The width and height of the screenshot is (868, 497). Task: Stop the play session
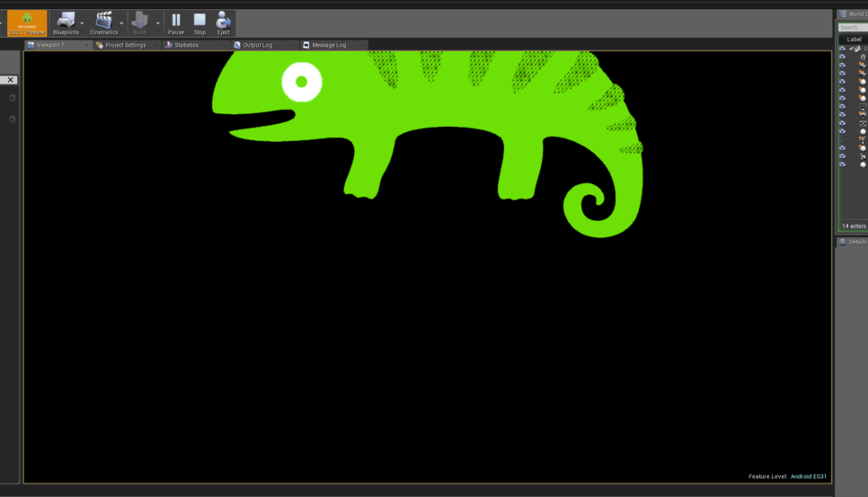tap(199, 23)
